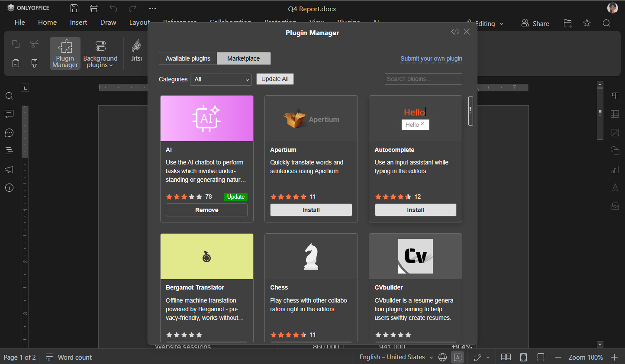The image size is (625, 364).
Task: Select the Jitsi plugin icon
Action: (136, 53)
